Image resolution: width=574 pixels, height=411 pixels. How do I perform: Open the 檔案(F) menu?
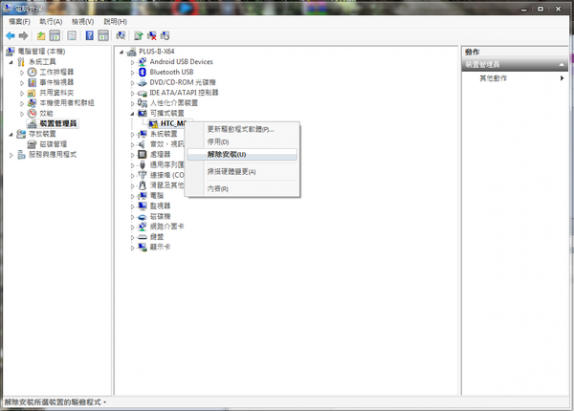(19, 22)
